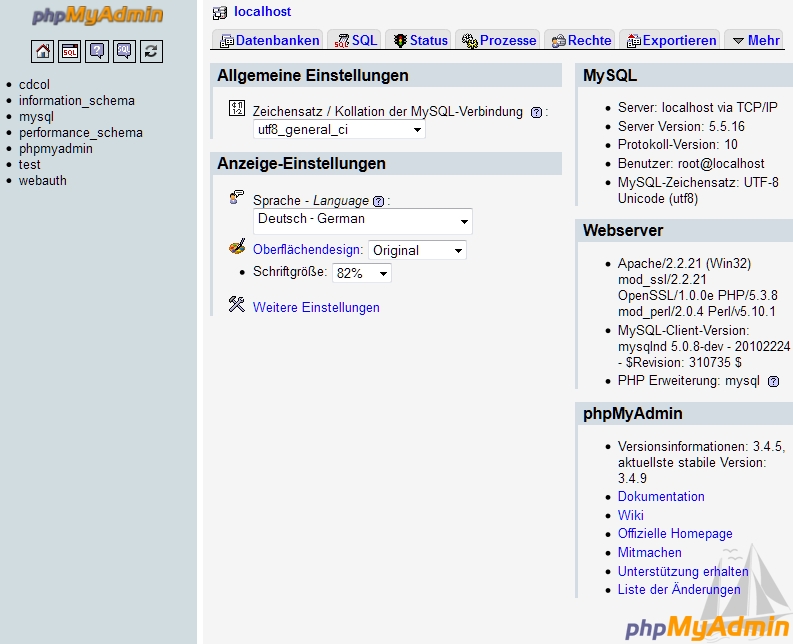This screenshot has height=644, width=793.
Task: Select the information_schema database
Action: 77,101
